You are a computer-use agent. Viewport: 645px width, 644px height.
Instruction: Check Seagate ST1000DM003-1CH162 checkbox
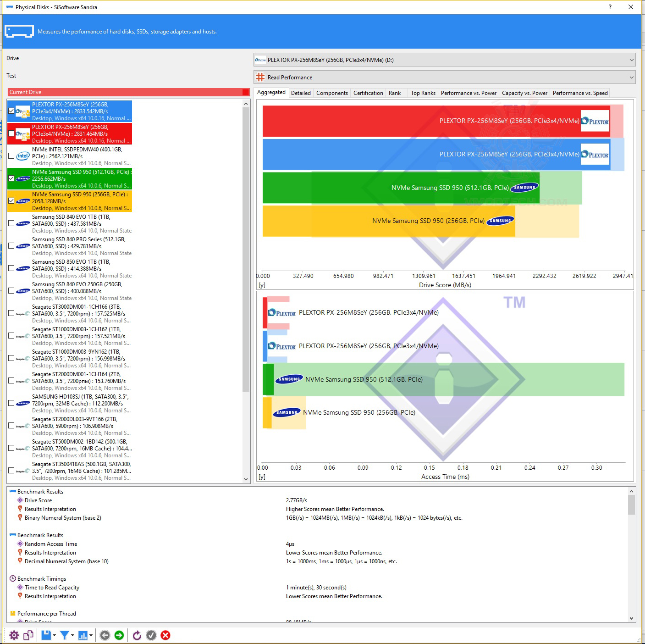coord(11,336)
